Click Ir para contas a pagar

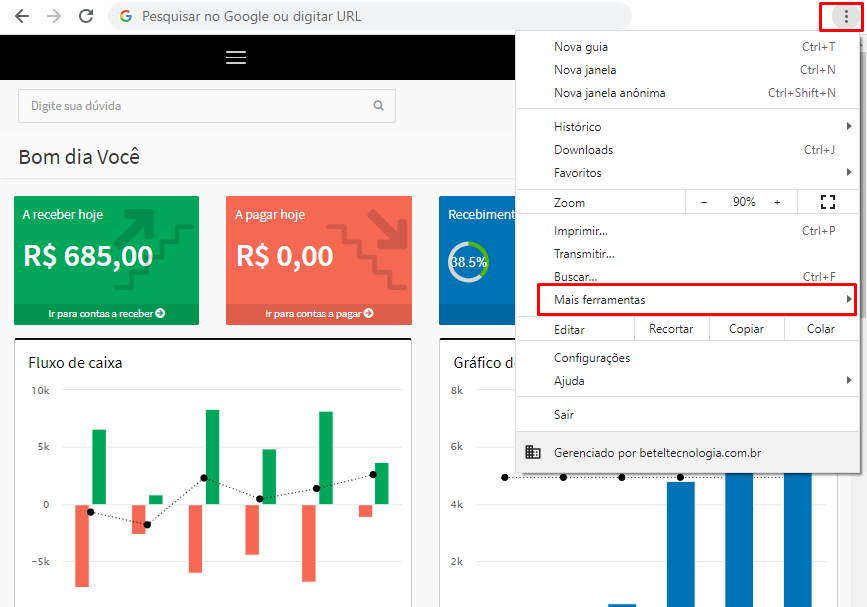click(x=319, y=313)
